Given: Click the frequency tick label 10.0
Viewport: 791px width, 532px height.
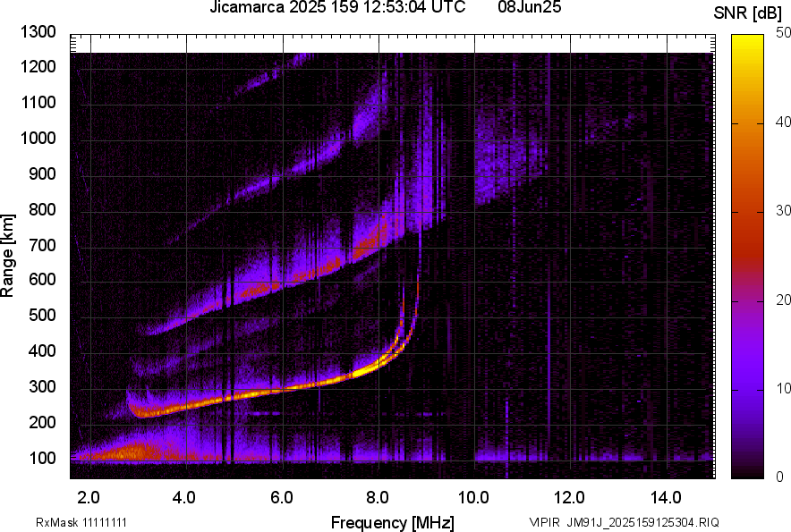Looking at the screenshot, I should click(x=473, y=498).
